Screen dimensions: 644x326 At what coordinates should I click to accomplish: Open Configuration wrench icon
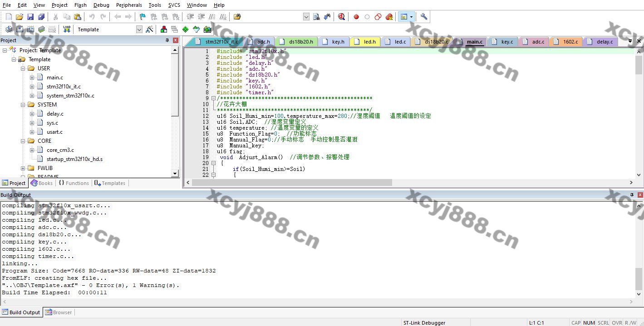click(424, 17)
